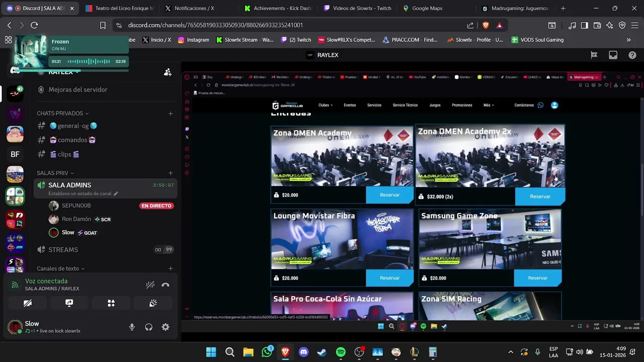Collapse SALAS PRIV category

point(55,173)
